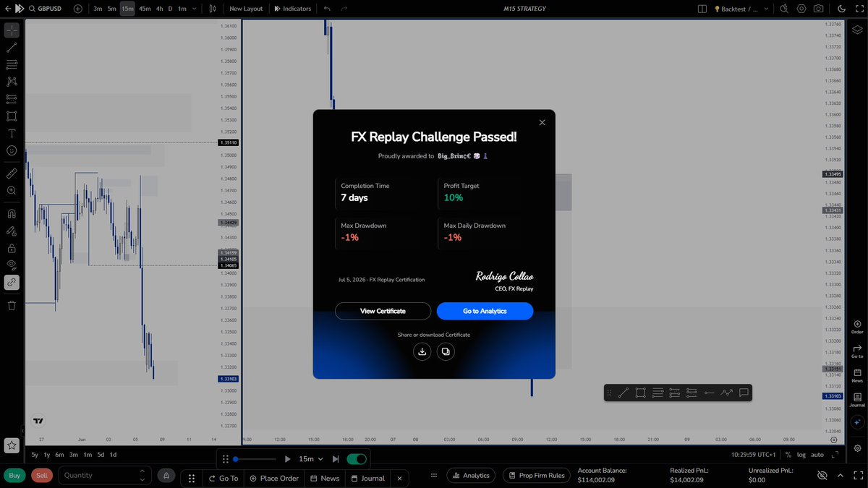
Task: Open the layers panel in right sidebar
Action: 857,30
